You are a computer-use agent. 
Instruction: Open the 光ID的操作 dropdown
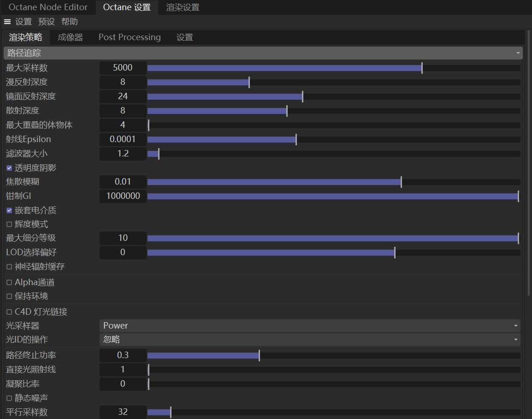pyautogui.click(x=310, y=340)
